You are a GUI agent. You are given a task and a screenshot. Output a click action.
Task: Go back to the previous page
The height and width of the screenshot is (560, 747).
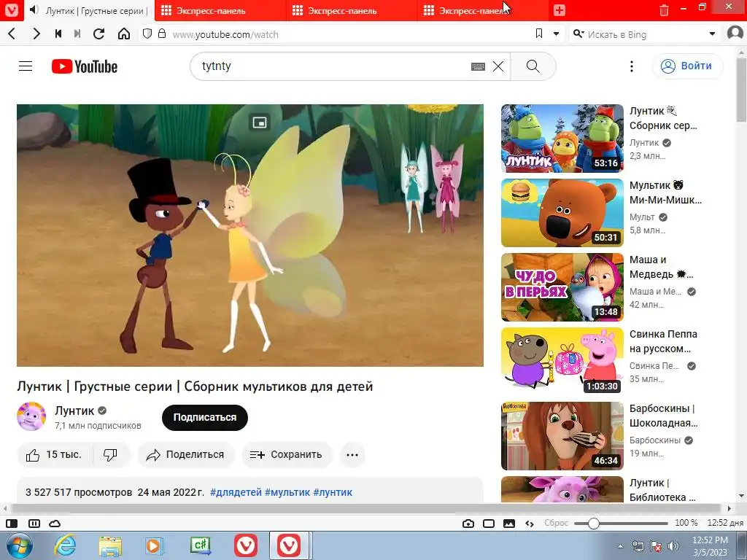click(x=12, y=34)
